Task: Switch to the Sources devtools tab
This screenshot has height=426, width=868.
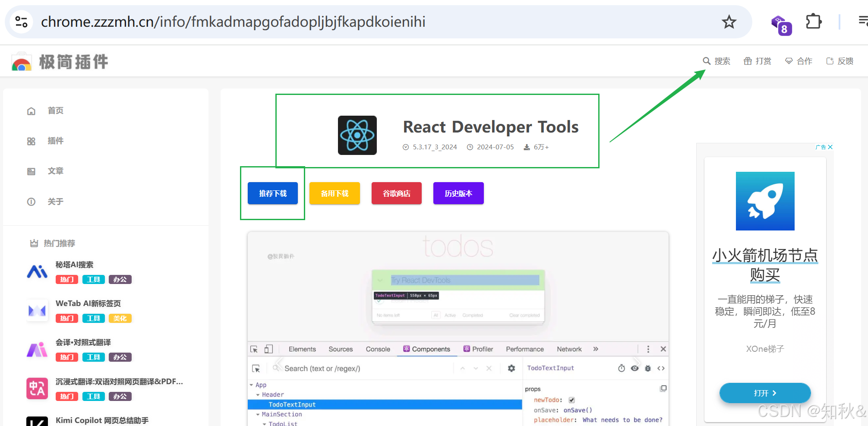Action: click(x=341, y=349)
